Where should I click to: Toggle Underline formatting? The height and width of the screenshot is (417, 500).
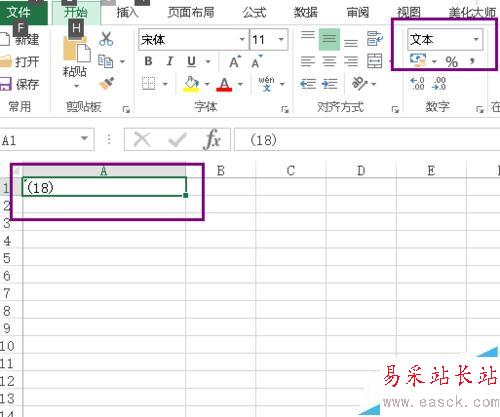tap(191, 61)
